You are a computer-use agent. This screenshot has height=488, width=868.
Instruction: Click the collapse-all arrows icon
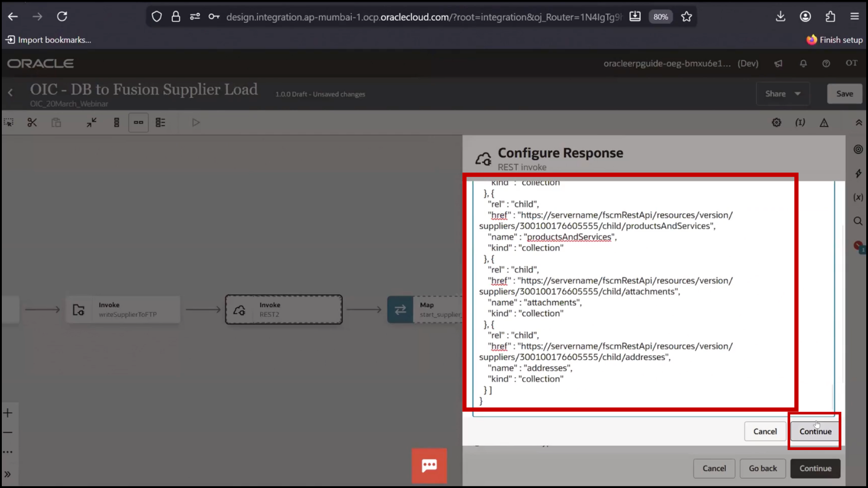[92, 122]
